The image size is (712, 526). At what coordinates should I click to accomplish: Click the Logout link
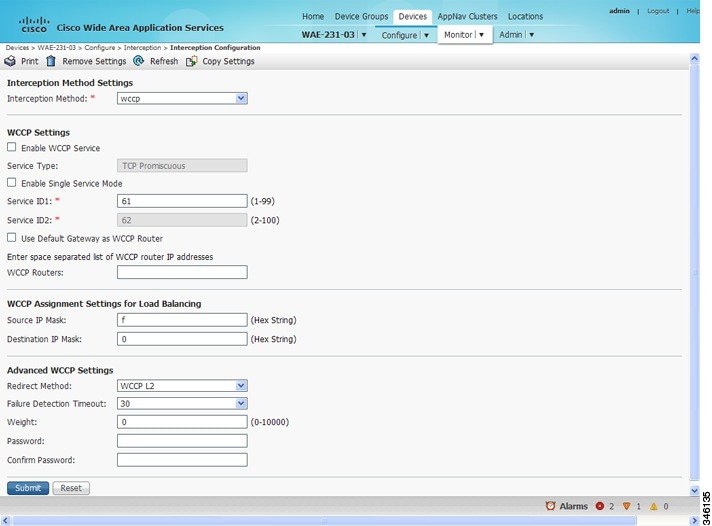point(658,11)
